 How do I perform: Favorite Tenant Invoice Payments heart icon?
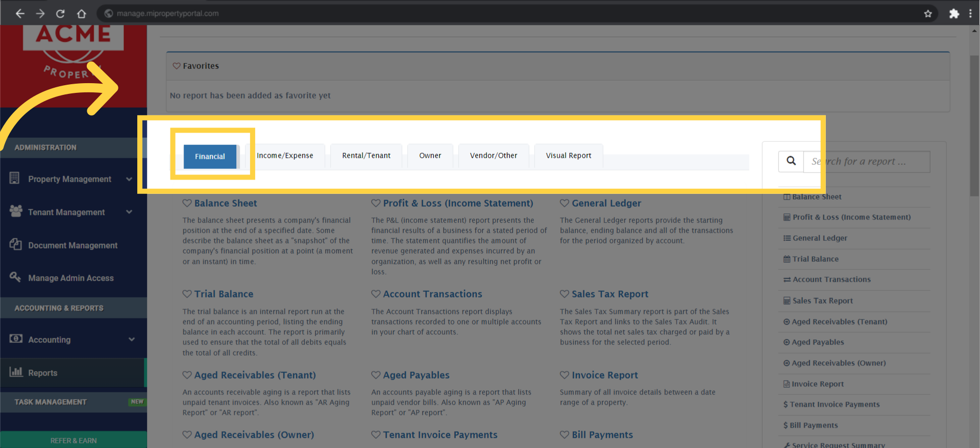[x=376, y=435]
